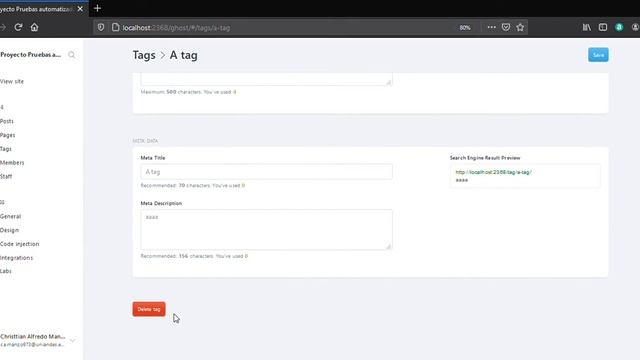Open General settings in the sidebar
This screenshot has height=360, width=640.
point(11,216)
